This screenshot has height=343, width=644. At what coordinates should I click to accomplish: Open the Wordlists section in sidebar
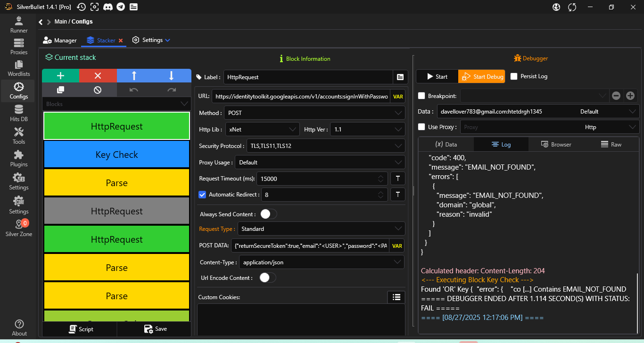tap(19, 68)
